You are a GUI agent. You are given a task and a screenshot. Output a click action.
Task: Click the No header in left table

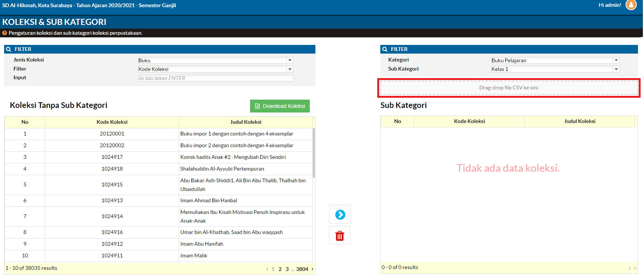tap(25, 122)
